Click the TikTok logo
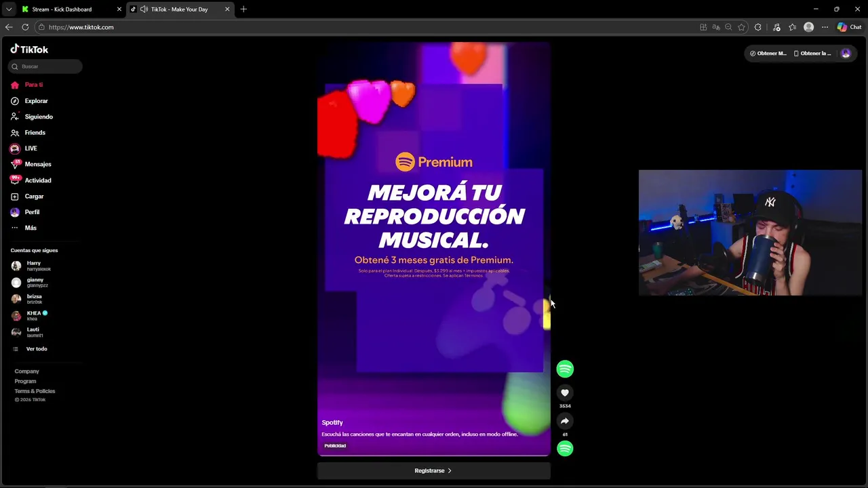 point(29,49)
